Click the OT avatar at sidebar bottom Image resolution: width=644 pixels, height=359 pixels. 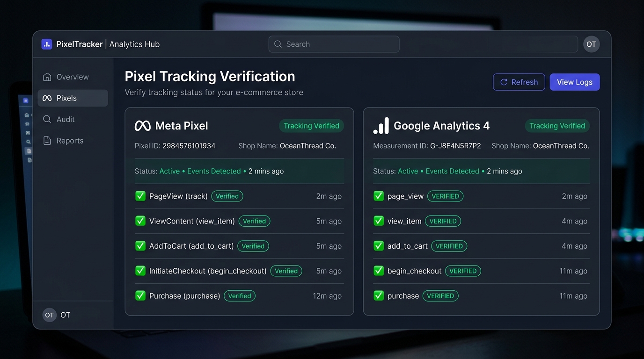(50, 315)
